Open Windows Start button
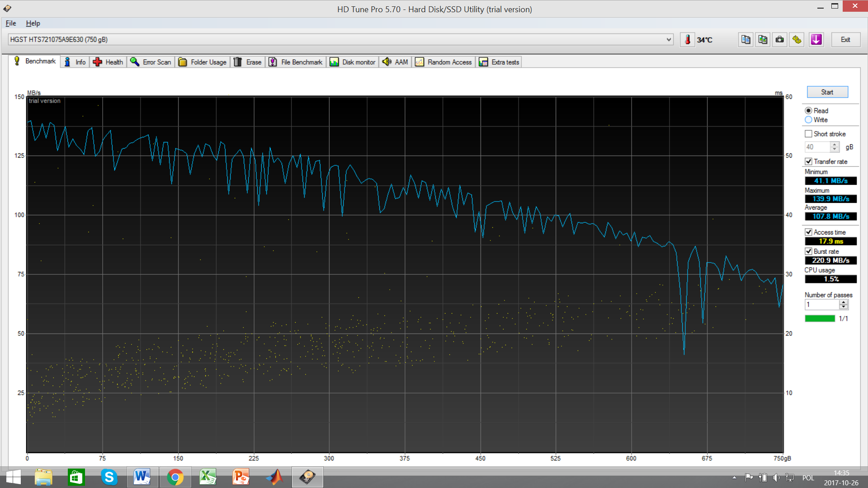 pyautogui.click(x=14, y=477)
